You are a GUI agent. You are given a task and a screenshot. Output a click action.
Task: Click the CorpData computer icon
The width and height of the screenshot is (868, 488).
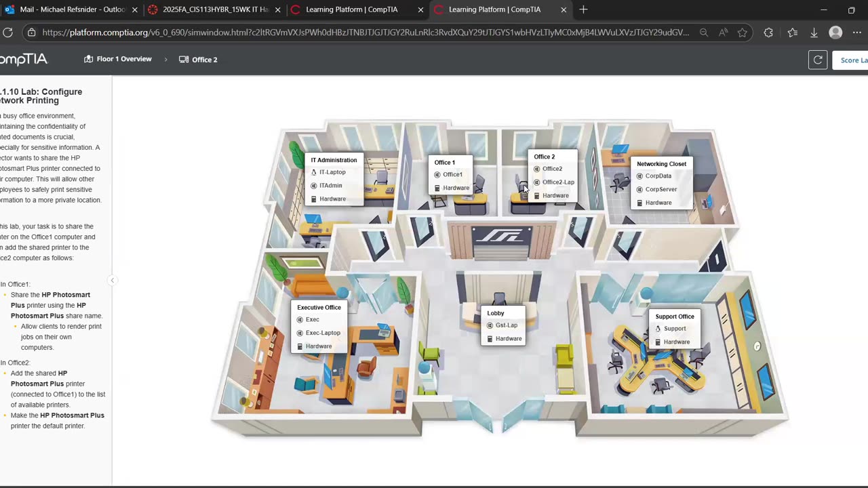[x=639, y=176]
